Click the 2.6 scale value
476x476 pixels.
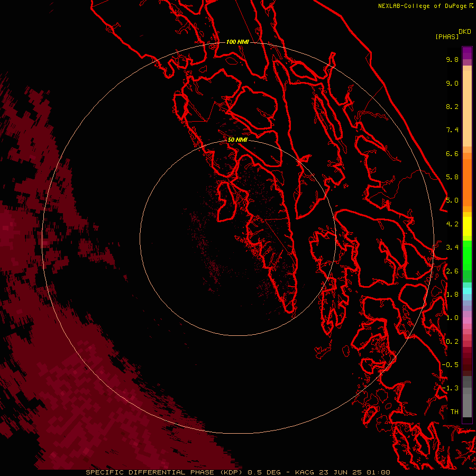(x=452, y=271)
